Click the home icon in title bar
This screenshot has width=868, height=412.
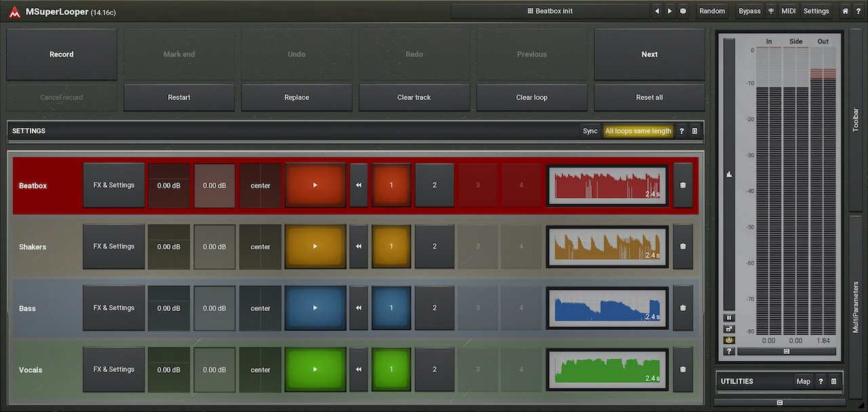pyautogui.click(x=845, y=11)
